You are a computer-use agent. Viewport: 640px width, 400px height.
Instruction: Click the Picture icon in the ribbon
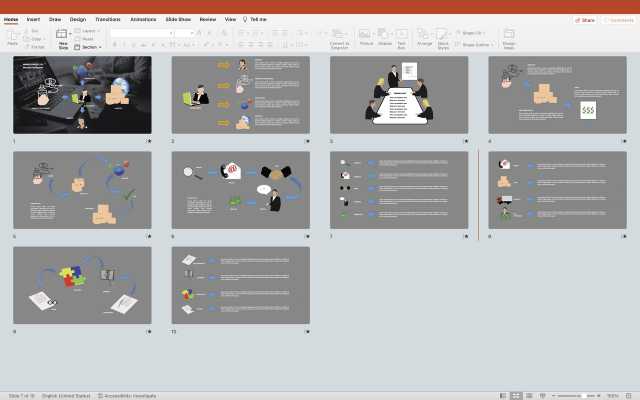(x=366, y=36)
